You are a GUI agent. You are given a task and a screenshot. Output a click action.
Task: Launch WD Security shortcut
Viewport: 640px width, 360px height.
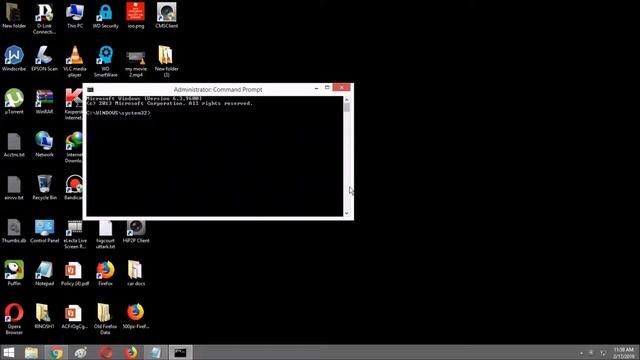click(105, 16)
